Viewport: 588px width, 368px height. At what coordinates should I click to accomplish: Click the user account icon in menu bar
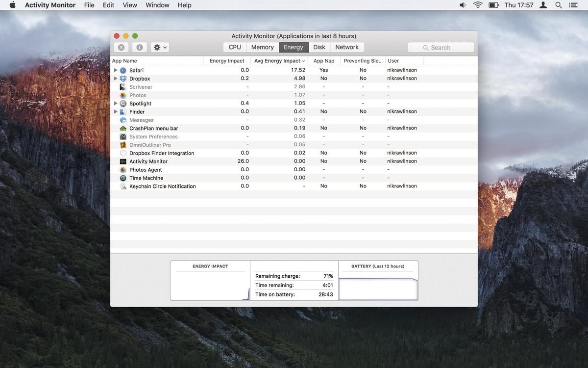(543, 5)
